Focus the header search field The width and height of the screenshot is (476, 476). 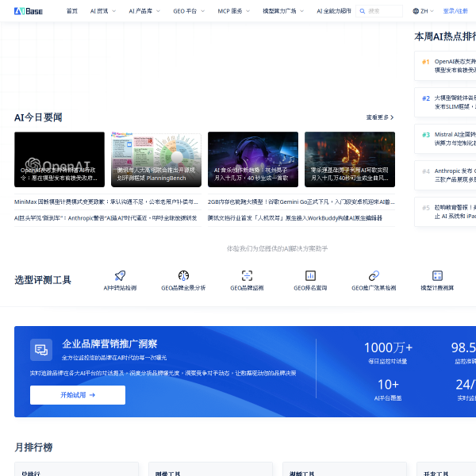[x=379, y=11]
